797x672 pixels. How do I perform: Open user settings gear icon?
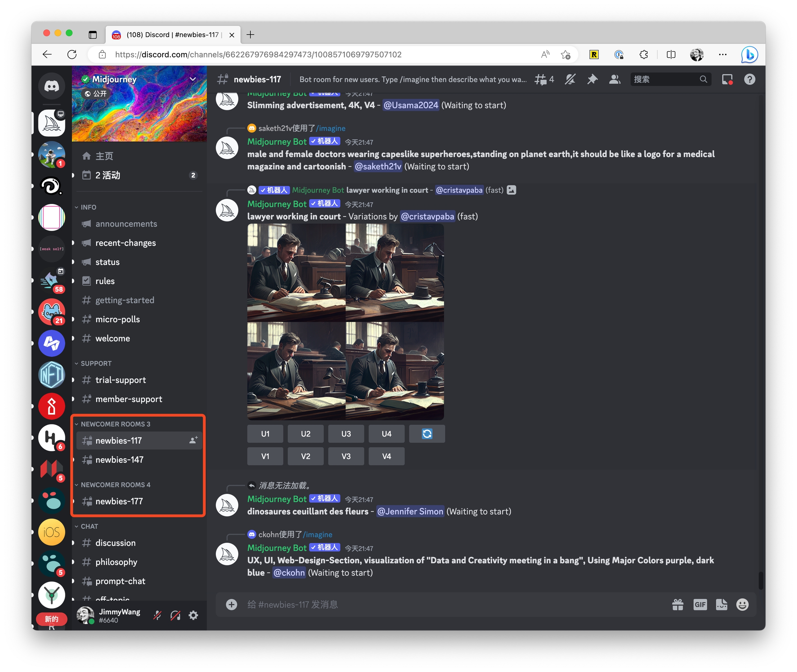click(x=193, y=615)
